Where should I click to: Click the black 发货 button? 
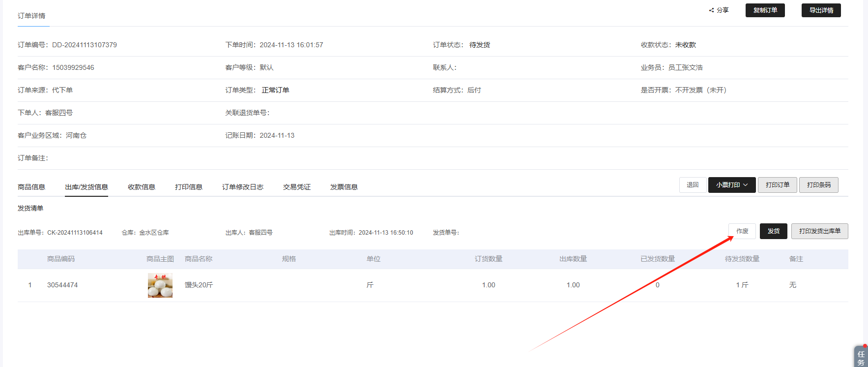click(773, 231)
